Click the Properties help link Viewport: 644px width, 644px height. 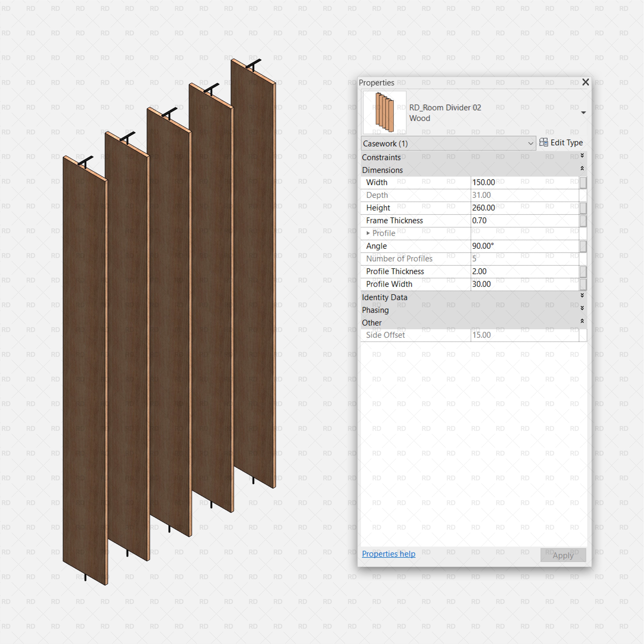(x=388, y=554)
